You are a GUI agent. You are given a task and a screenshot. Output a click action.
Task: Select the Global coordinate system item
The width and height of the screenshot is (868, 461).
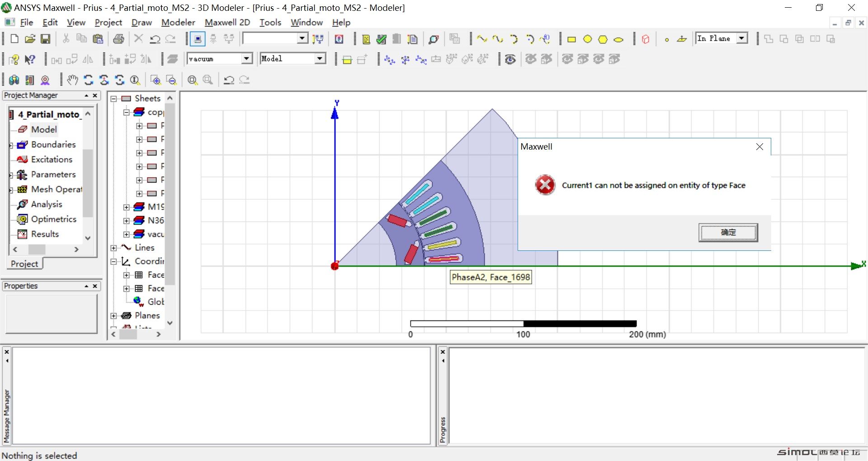(156, 302)
